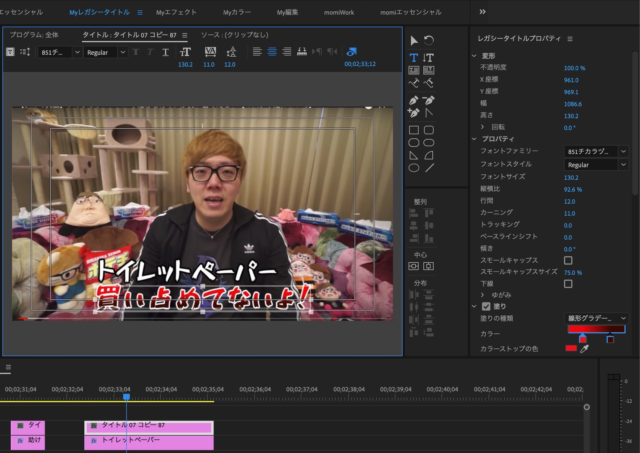Choose the Pen tool
The width and height of the screenshot is (640, 453).
414,101
